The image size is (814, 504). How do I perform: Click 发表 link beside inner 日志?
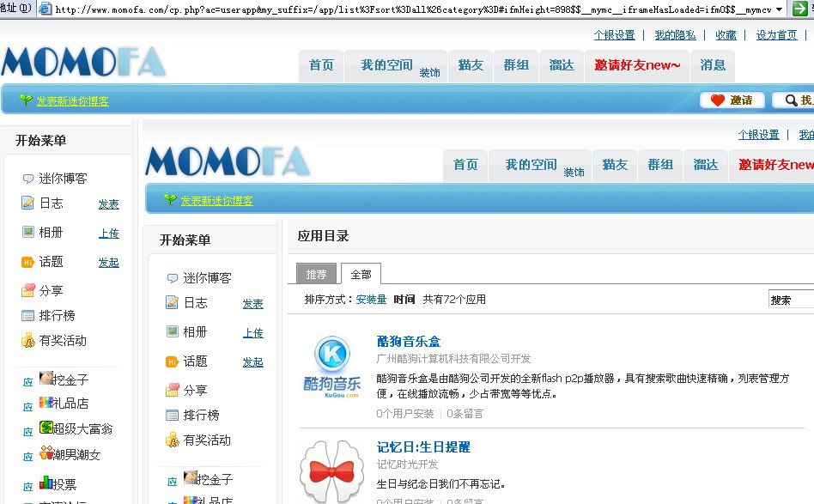click(252, 304)
